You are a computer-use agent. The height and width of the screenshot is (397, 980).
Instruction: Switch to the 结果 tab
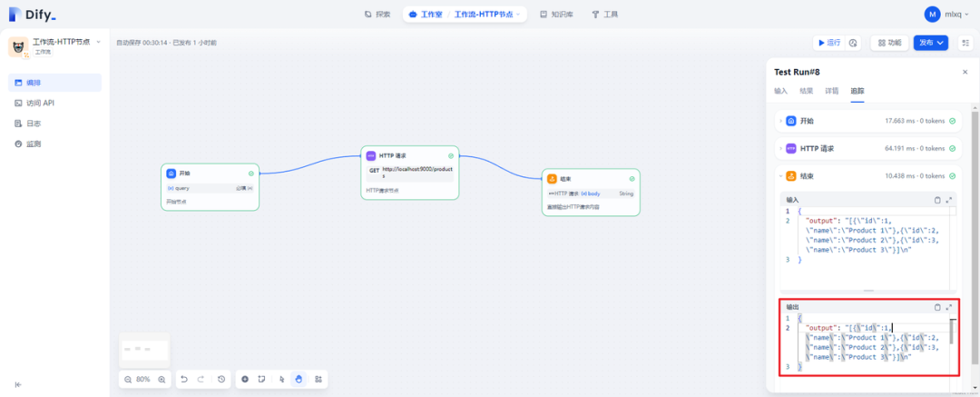point(807,91)
